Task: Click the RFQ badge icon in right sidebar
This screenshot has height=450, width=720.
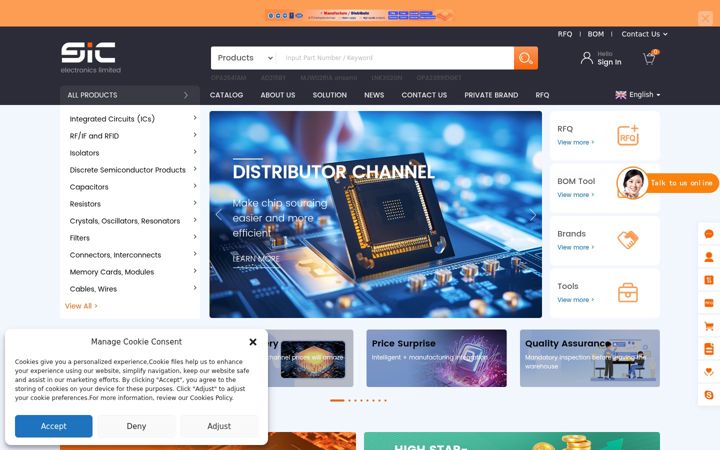Action: (x=709, y=303)
